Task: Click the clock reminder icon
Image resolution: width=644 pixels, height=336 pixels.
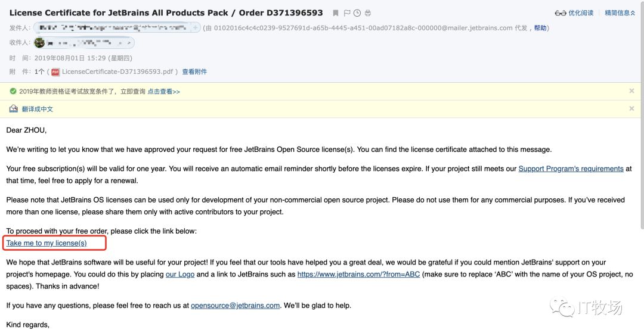Action: click(357, 13)
